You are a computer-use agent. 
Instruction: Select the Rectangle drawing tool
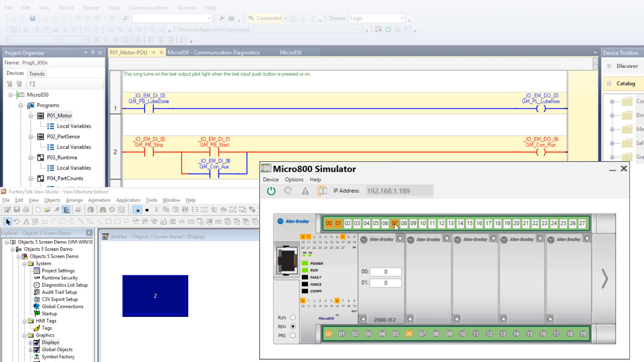(x=108, y=222)
